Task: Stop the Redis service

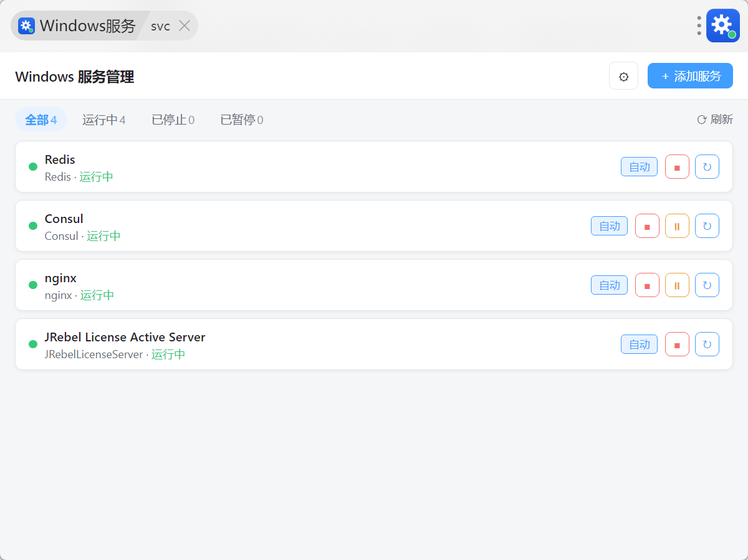Action: coord(677,167)
